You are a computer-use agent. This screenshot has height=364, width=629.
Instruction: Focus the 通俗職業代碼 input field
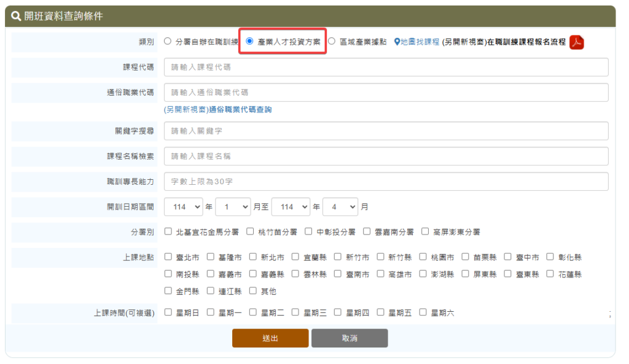[386, 92]
